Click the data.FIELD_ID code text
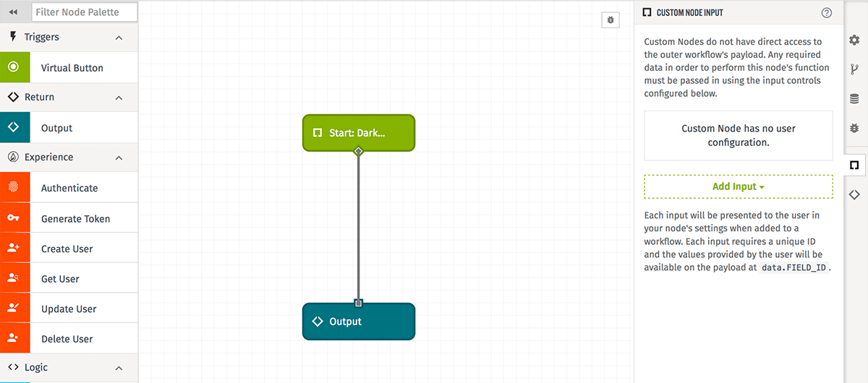The image size is (868, 383). pyautogui.click(x=793, y=267)
